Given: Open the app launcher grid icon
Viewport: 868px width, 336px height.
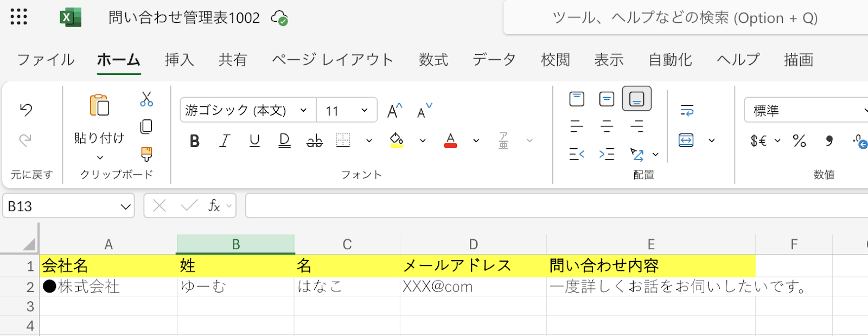Looking at the screenshot, I should coord(19,17).
